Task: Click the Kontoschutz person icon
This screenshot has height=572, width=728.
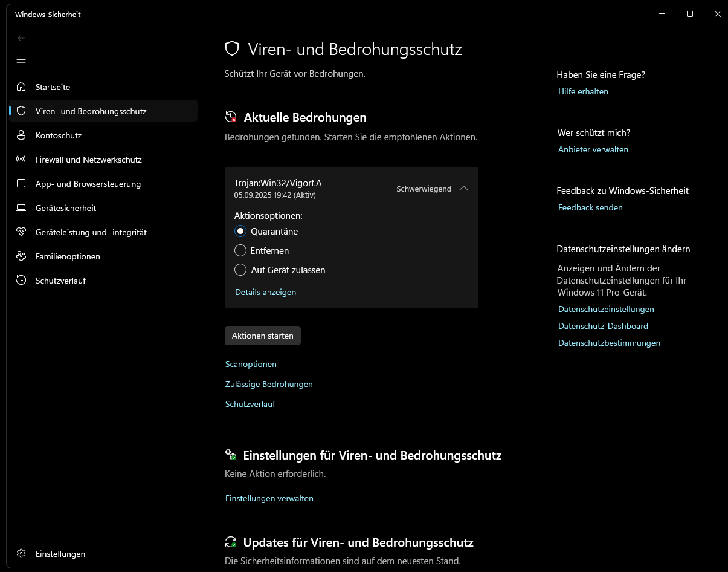Action: click(21, 135)
